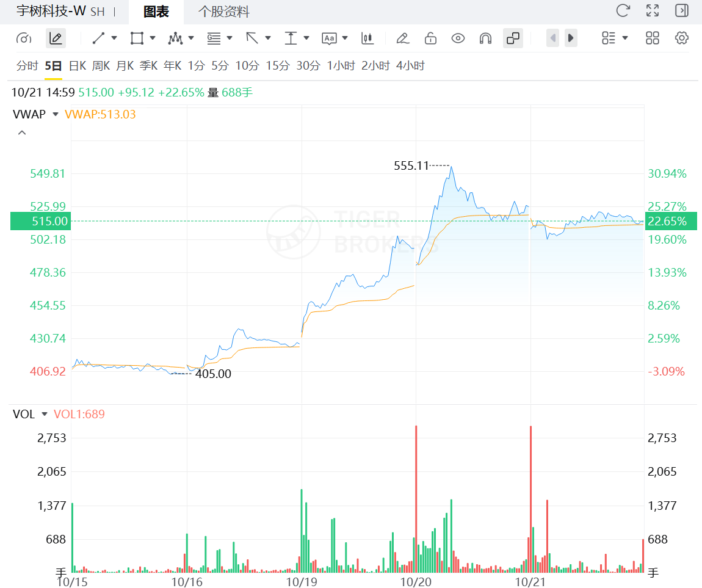Toggle the linked drawing sync button

point(513,38)
